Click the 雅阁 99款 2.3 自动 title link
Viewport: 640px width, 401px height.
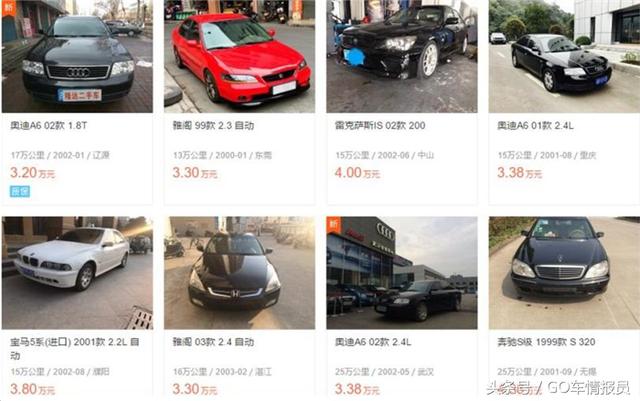(213, 126)
